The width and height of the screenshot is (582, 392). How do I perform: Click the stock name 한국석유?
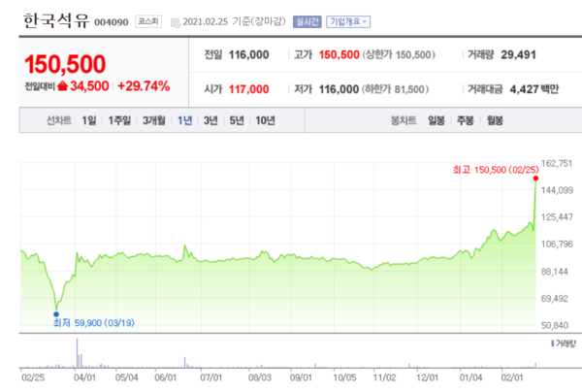coord(56,20)
